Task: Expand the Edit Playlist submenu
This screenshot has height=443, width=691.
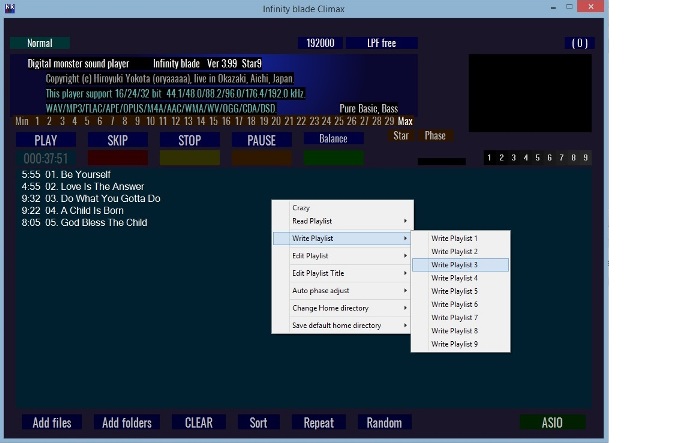Action: (342, 256)
